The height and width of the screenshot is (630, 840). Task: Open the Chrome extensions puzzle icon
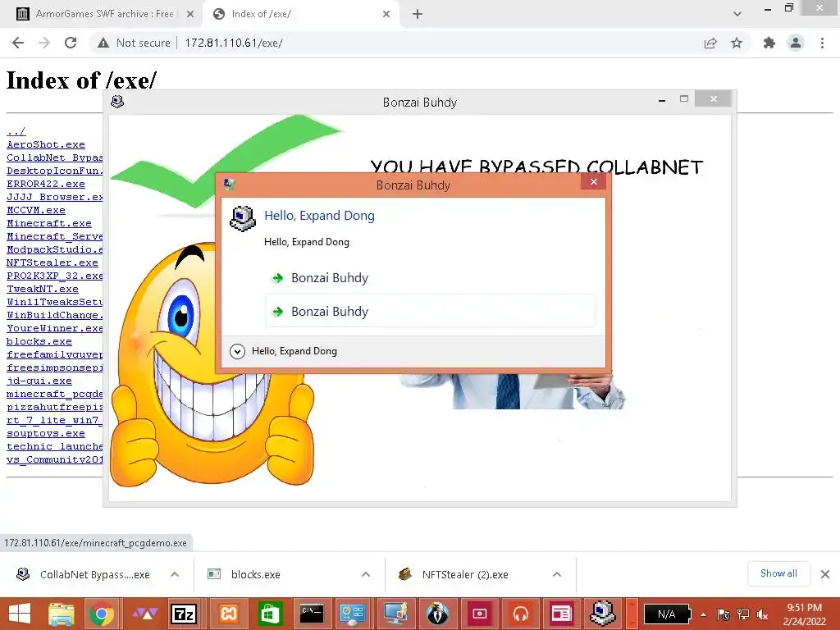tap(769, 43)
